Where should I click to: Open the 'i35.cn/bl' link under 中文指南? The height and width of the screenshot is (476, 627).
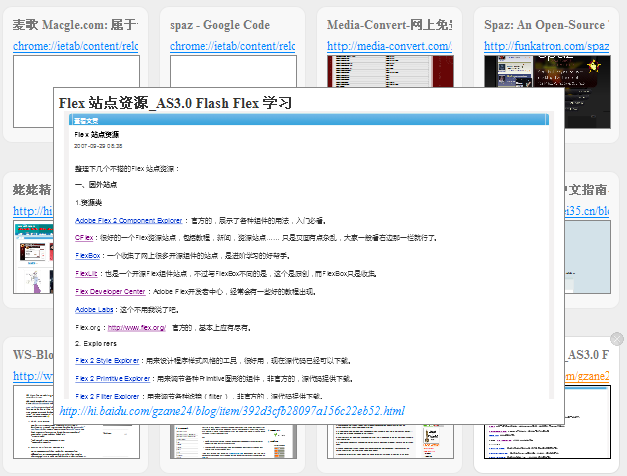click(587, 211)
